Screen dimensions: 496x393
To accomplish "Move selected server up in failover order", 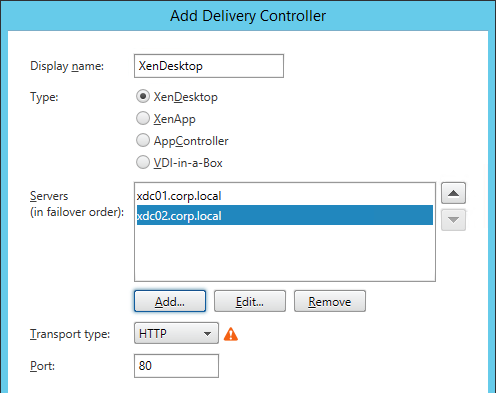I will 453,193.
